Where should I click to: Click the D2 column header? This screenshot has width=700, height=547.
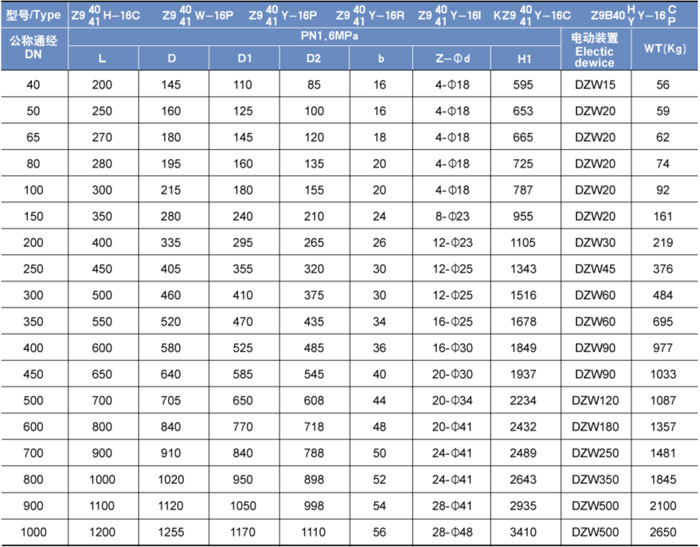314,59
